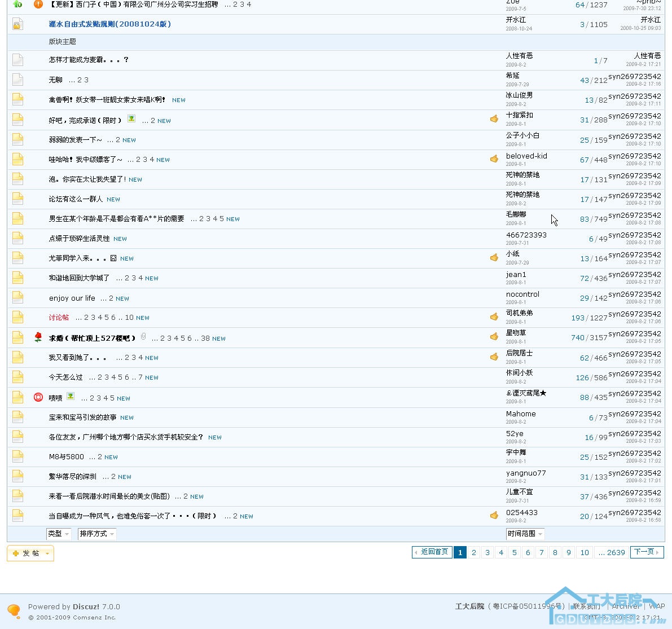Go to page 2 of thread list
Viewport: 672px width, 629px height.
pyautogui.click(x=474, y=552)
